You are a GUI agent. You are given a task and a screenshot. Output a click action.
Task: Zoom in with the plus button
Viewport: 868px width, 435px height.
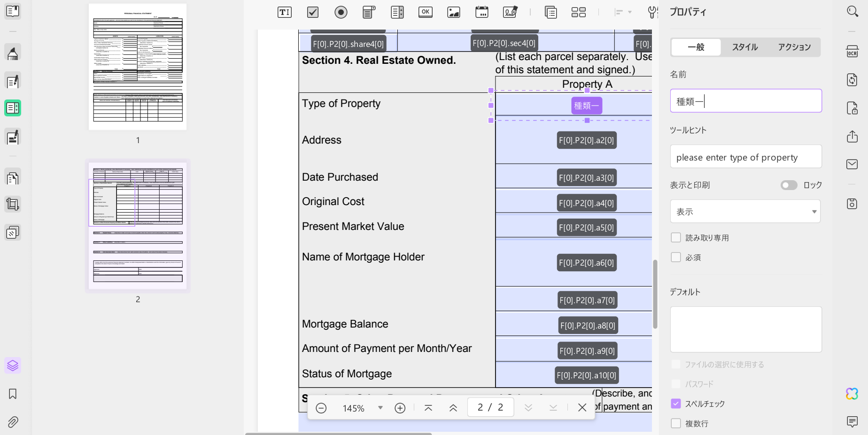[400, 408]
